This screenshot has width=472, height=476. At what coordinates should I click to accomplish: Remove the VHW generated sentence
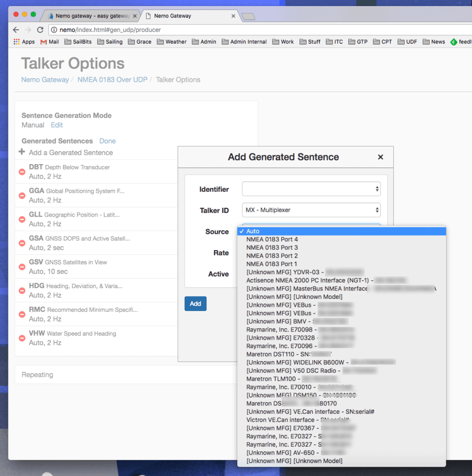(22, 338)
